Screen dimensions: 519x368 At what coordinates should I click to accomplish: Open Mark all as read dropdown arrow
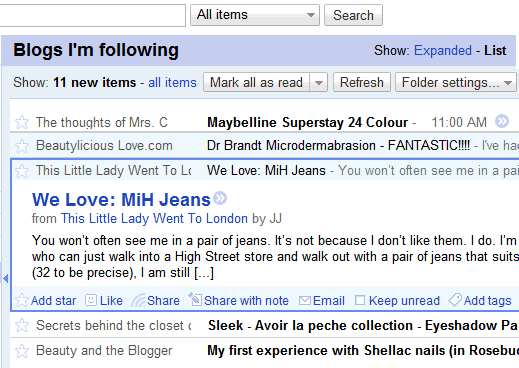tap(319, 82)
